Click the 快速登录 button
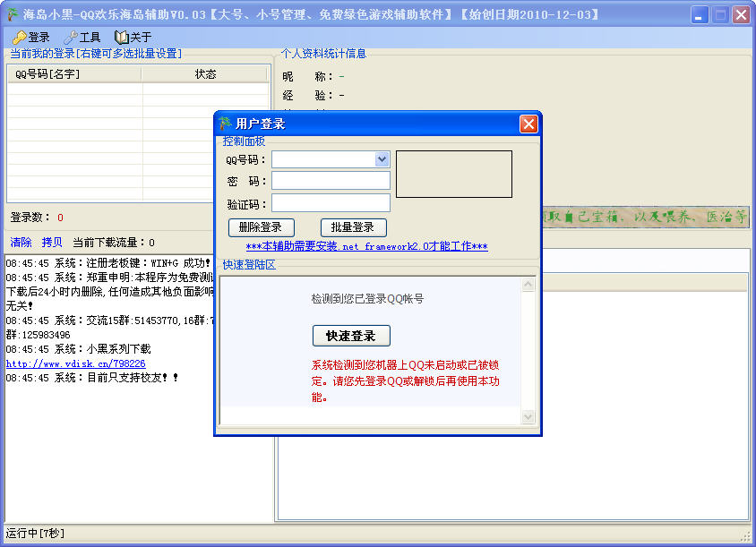756x547 pixels. coord(351,336)
